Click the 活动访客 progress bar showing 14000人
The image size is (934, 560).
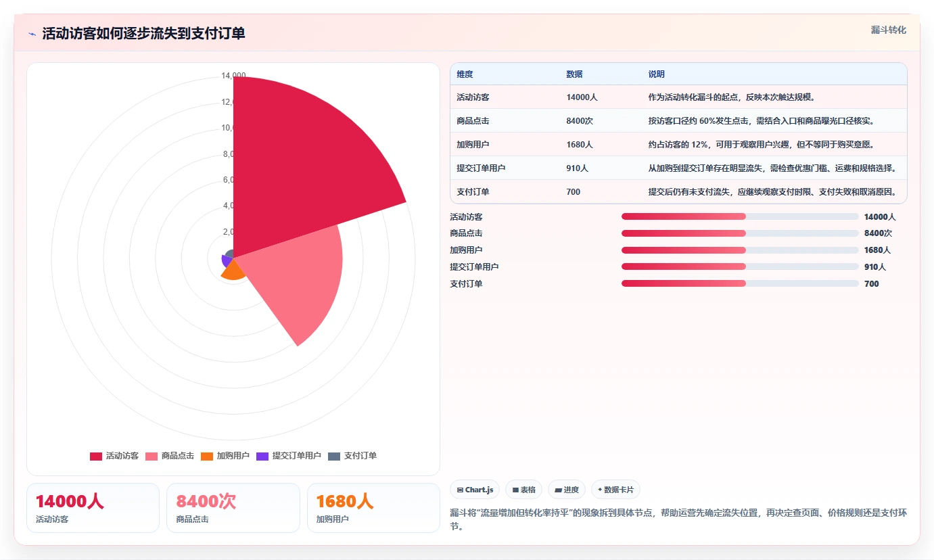740,216
